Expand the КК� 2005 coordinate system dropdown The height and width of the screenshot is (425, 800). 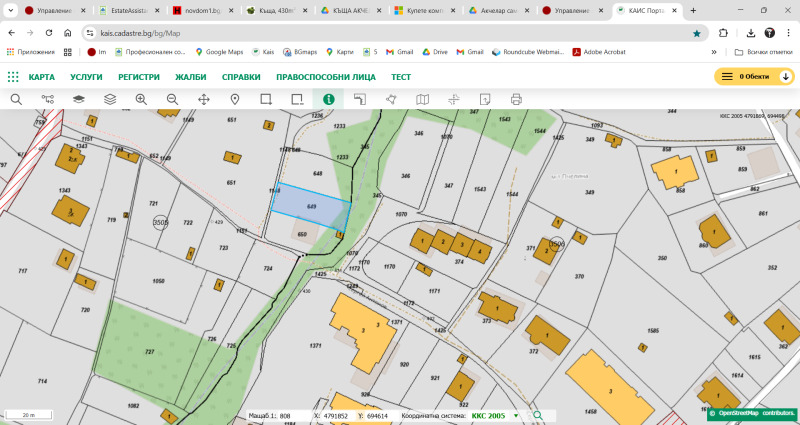[x=516, y=415]
